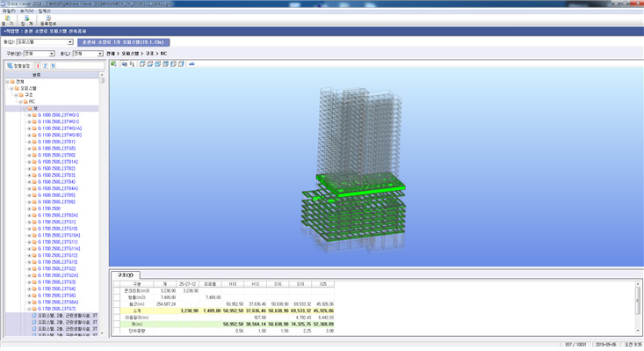The height and width of the screenshot is (351, 644).
Task: Toggle tree level 2 button
Action: pyautogui.click(x=45, y=66)
